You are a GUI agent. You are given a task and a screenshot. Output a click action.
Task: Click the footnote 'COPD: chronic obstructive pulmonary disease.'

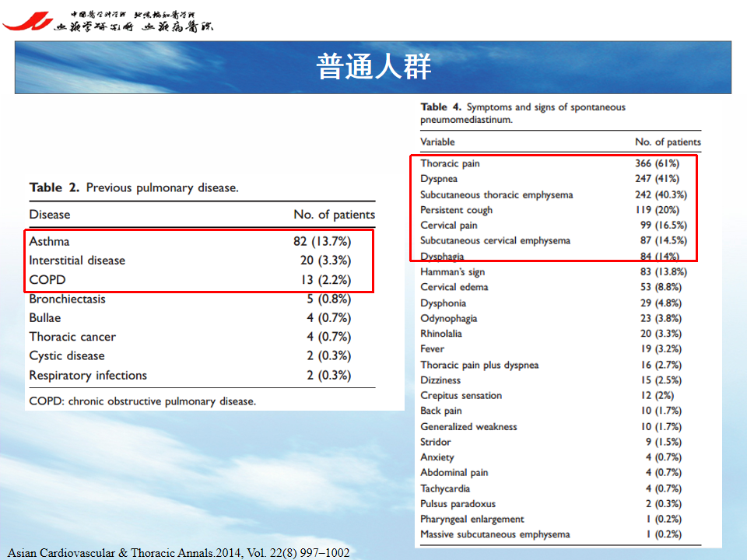[x=142, y=401]
